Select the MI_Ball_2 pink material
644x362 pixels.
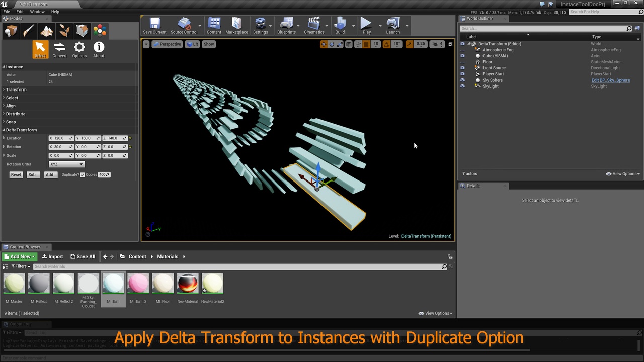pos(138,283)
